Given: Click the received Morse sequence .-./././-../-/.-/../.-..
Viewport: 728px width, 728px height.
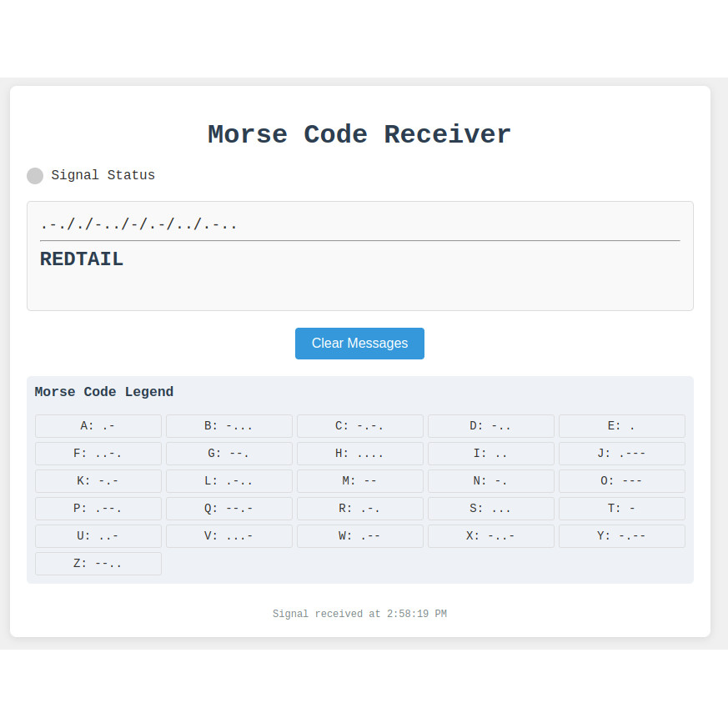Looking at the screenshot, I should pos(138,224).
